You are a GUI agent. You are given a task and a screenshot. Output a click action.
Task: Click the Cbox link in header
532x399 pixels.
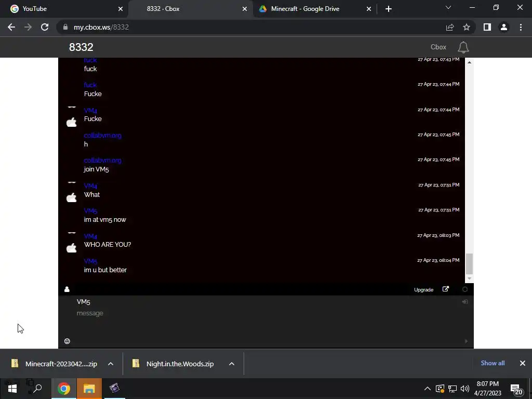tap(438, 47)
